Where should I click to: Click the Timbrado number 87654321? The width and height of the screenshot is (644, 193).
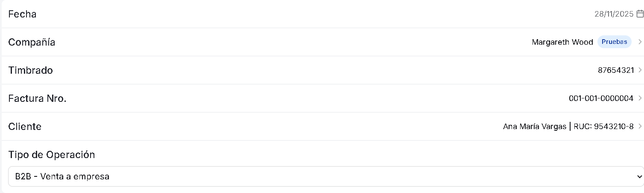(x=616, y=70)
